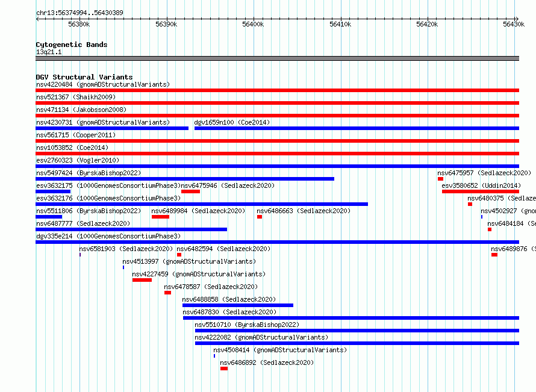The image size is (536, 392).
Task: Click the blue bar of nsv6487830
Action: pos(351,318)
